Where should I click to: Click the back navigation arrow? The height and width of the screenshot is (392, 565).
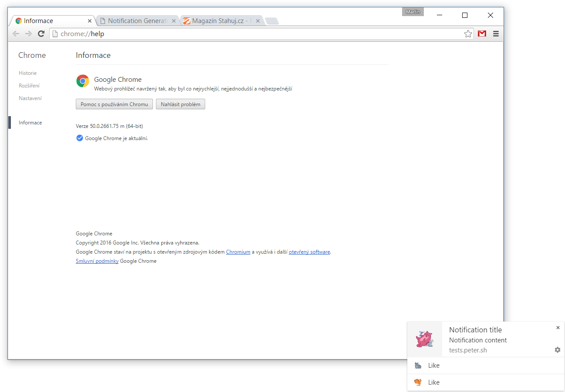click(16, 34)
